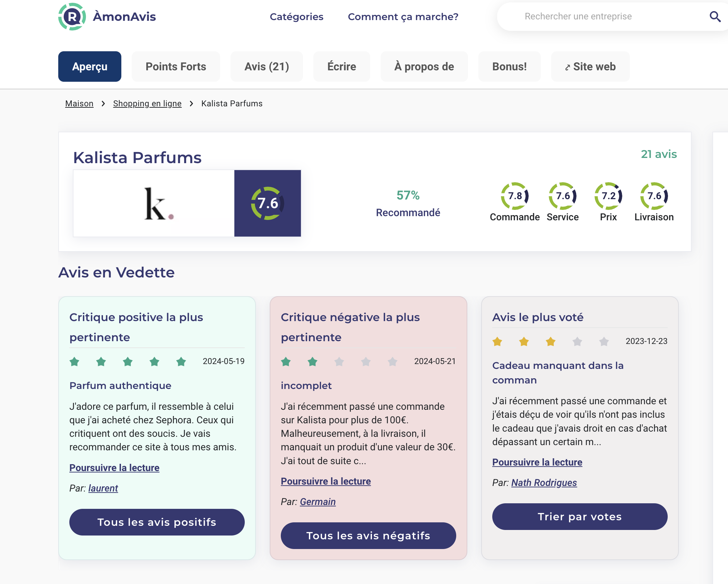This screenshot has height=584, width=728.
Task: Click the date 2023-12-23
Action: tap(647, 341)
